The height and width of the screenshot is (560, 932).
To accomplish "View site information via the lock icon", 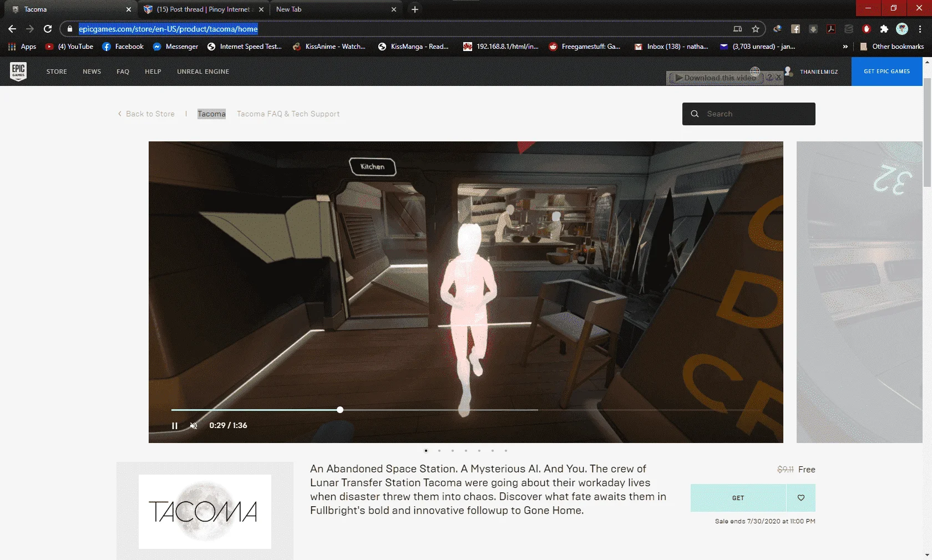I will pyautogui.click(x=69, y=29).
